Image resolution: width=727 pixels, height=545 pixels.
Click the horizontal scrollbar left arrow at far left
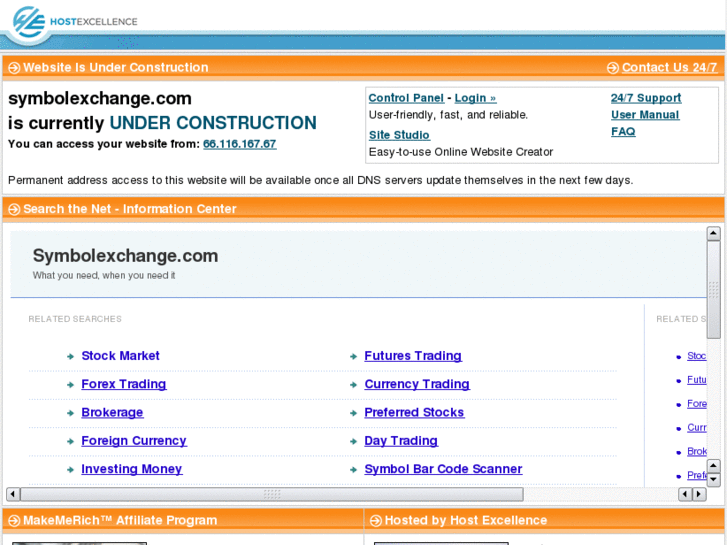(x=13, y=494)
